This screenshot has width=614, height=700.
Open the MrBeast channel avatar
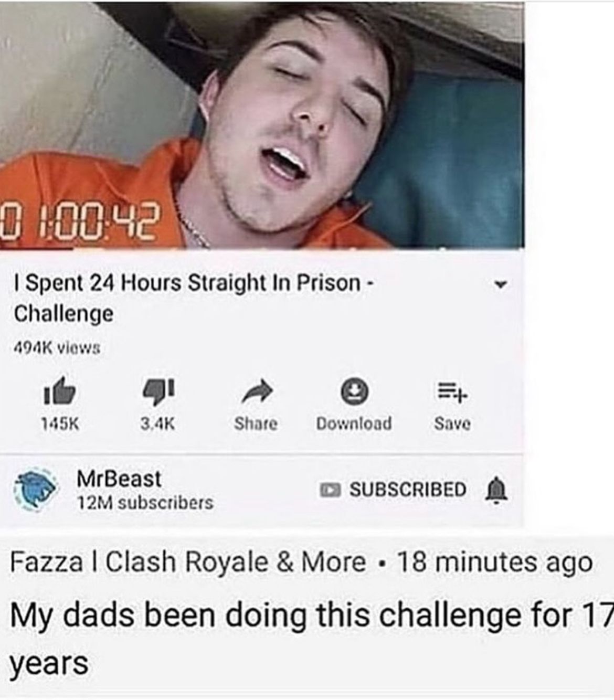pyautogui.click(x=36, y=490)
